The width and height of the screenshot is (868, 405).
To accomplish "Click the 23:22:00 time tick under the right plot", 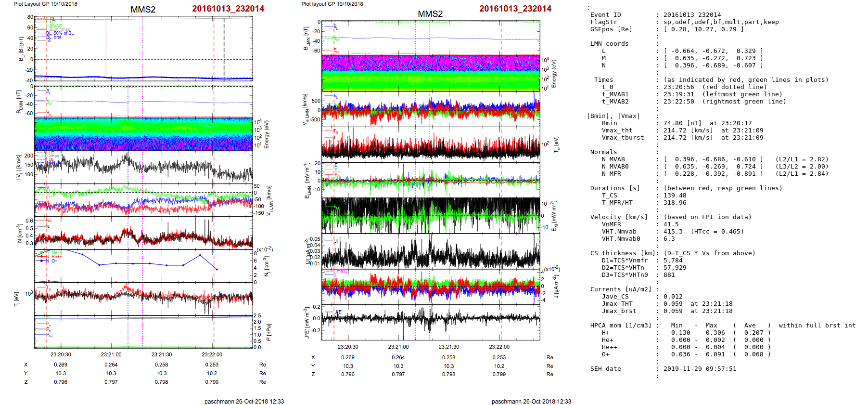I will coord(499,347).
